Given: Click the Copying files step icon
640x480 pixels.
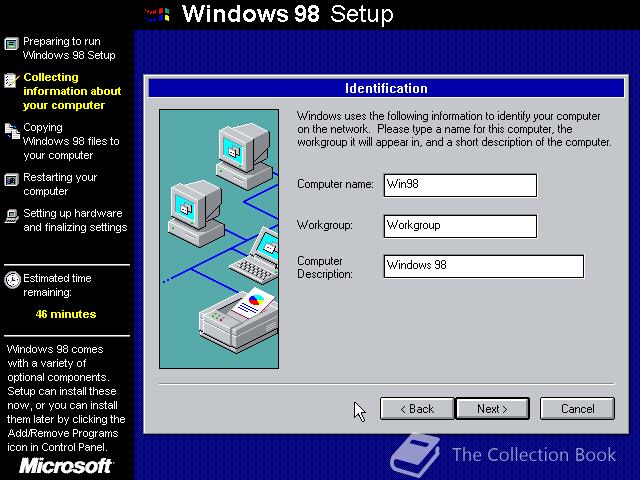Looking at the screenshot, I should [x=12, y=131].
